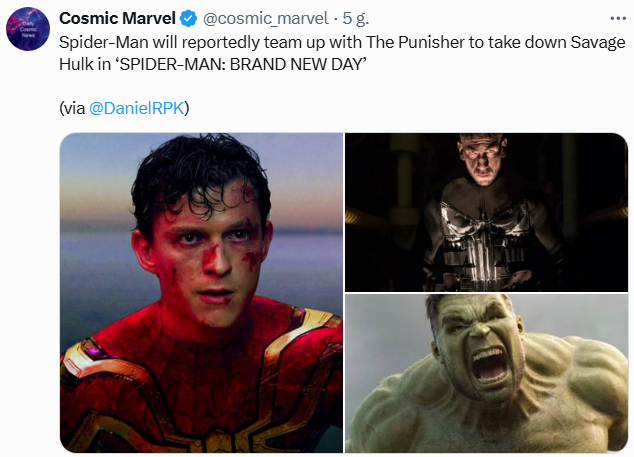Click the tweet text about Savage Hulk
This screenshot has width=634, height=457.
pos(342,53)
